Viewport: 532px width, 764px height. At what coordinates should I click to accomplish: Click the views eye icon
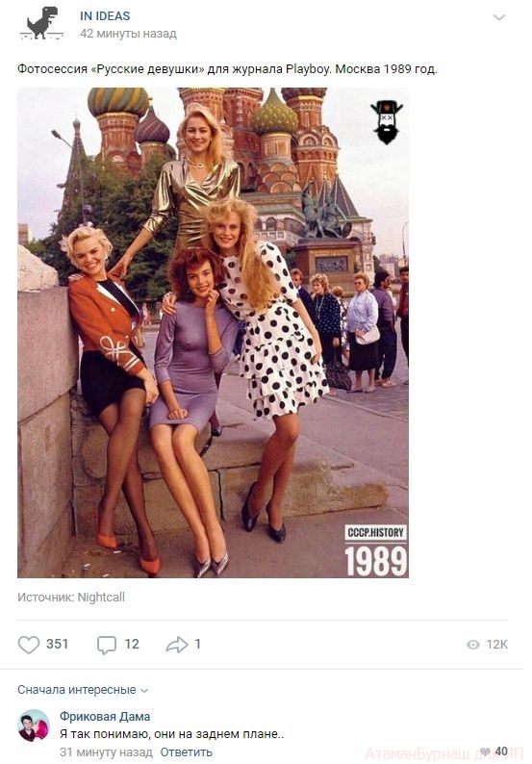(x=472, y=645)
